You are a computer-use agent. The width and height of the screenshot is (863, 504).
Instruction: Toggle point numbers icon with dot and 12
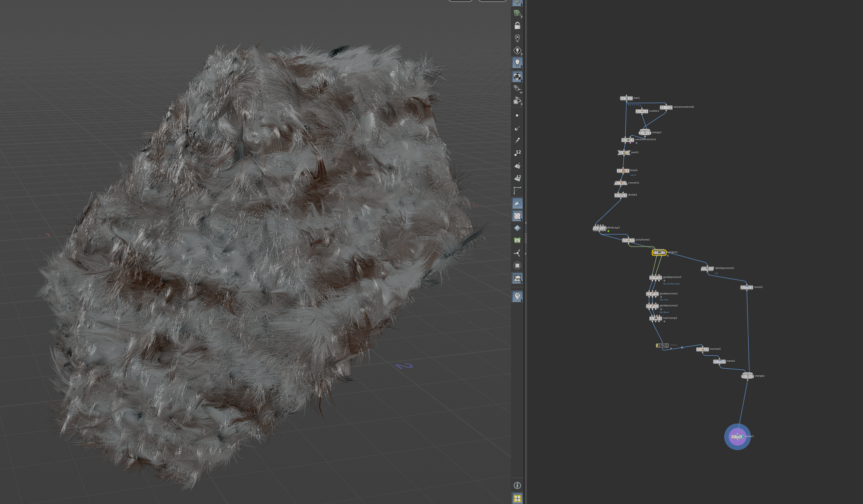[x=517, y=153]
